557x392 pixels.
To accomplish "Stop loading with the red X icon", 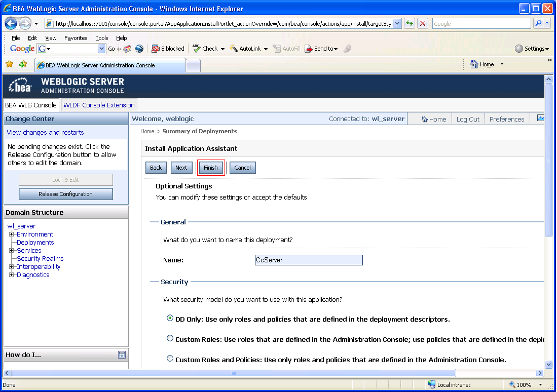I will pos(422,23).
